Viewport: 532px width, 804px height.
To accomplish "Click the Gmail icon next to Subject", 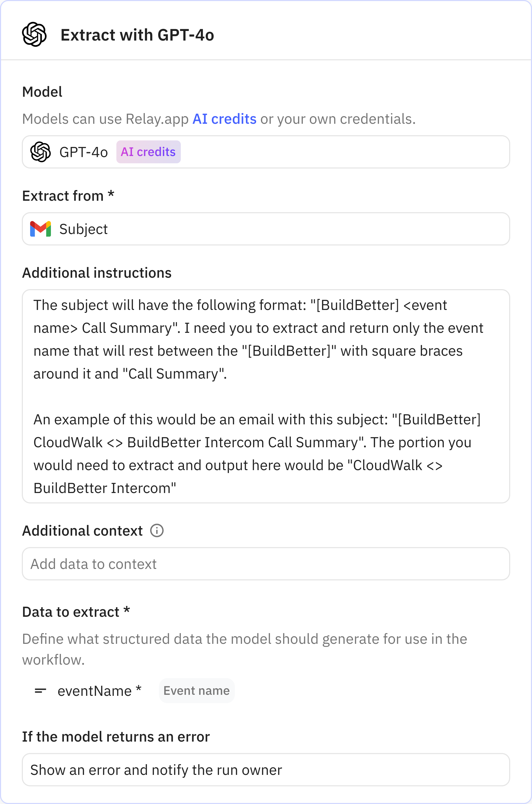I will pyautogui.click(x=40, y=229).
